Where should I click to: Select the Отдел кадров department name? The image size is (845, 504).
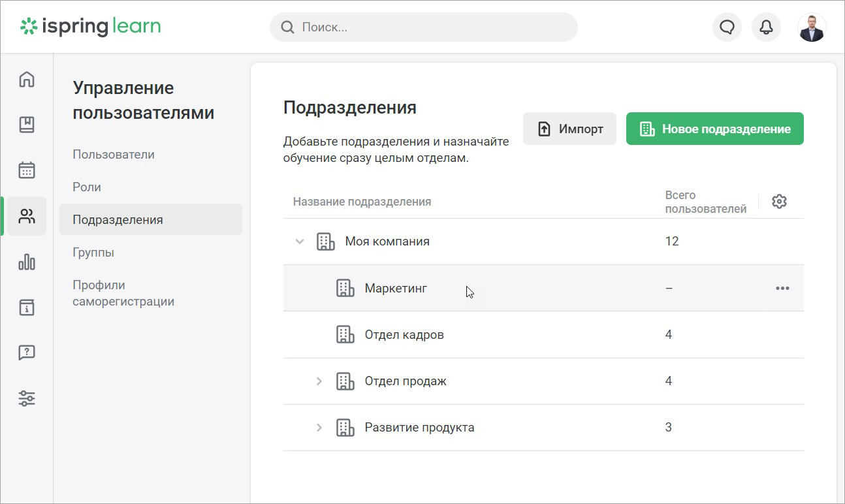404,335
